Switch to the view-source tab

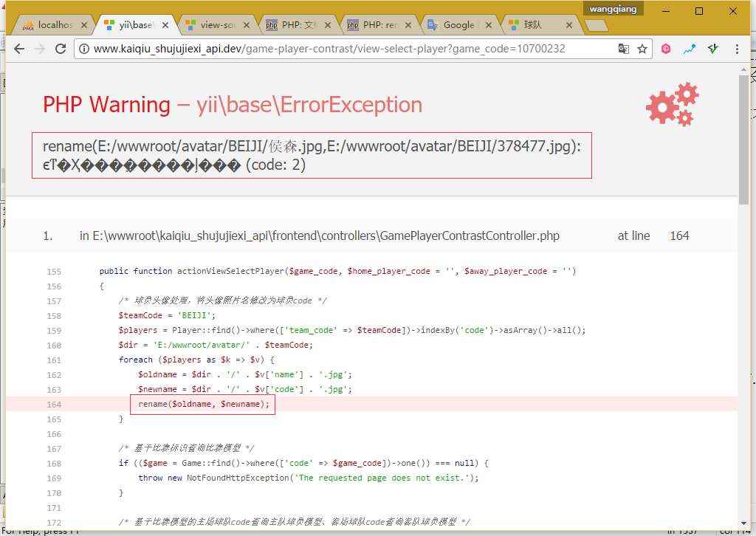point(214,25)
